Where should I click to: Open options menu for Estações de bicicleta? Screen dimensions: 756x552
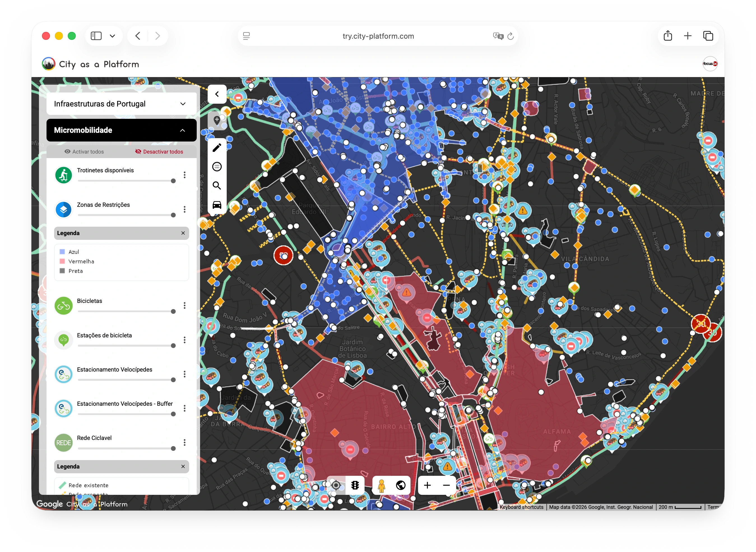click(x=184, y=340)
